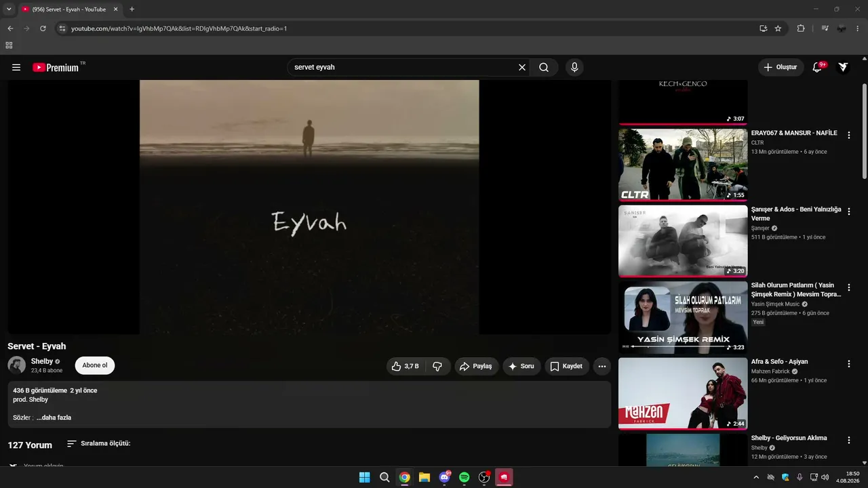Open a new browser tab
Screen dimensions: 868x488
coord(132,9)
